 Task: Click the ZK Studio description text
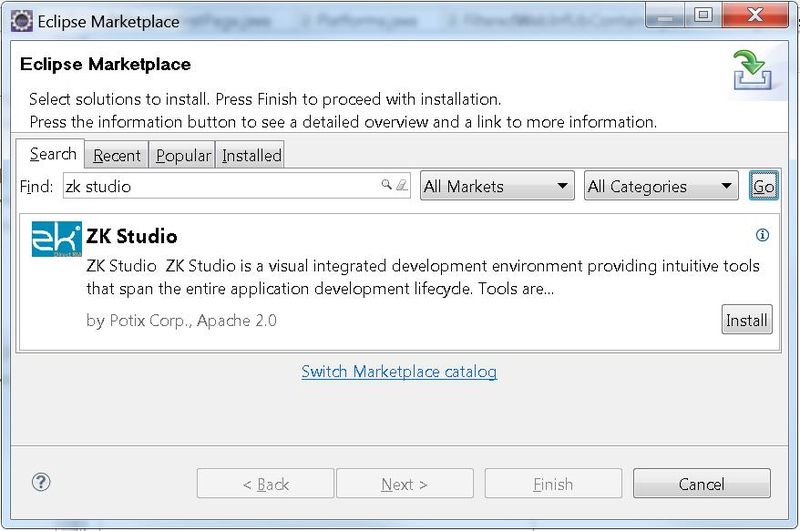(x=423, y=277)
